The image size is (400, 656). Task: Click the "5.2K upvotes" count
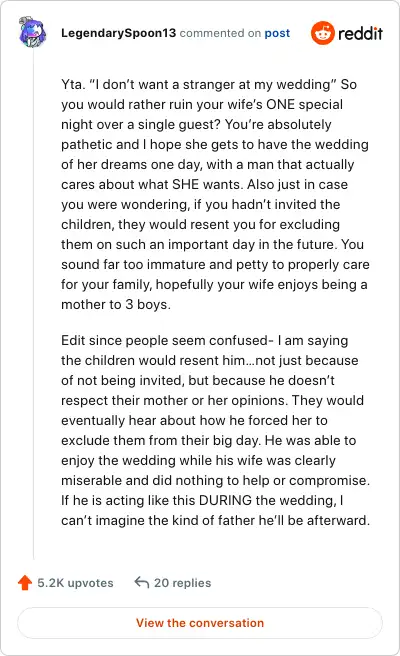click(x=75, y=583)
